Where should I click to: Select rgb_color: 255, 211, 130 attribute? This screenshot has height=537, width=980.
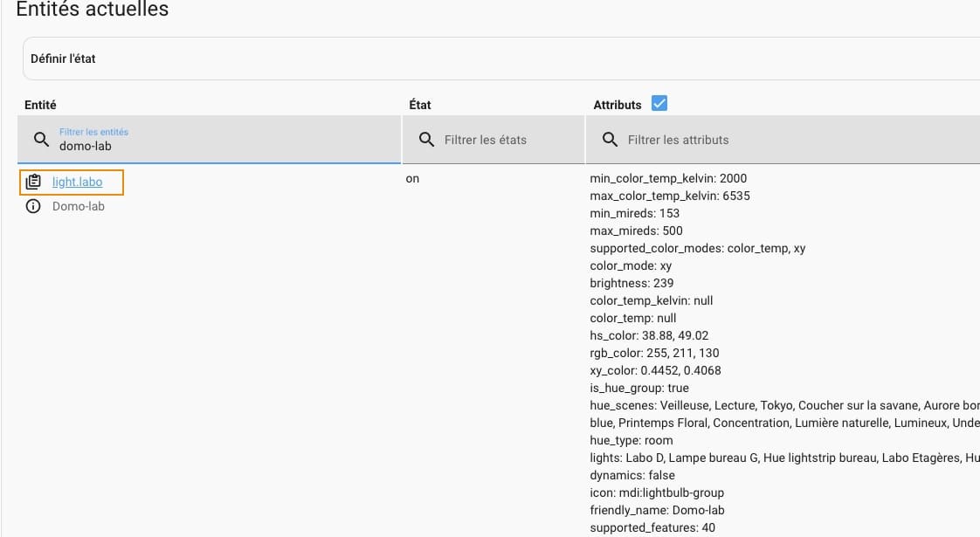[654, 354]
